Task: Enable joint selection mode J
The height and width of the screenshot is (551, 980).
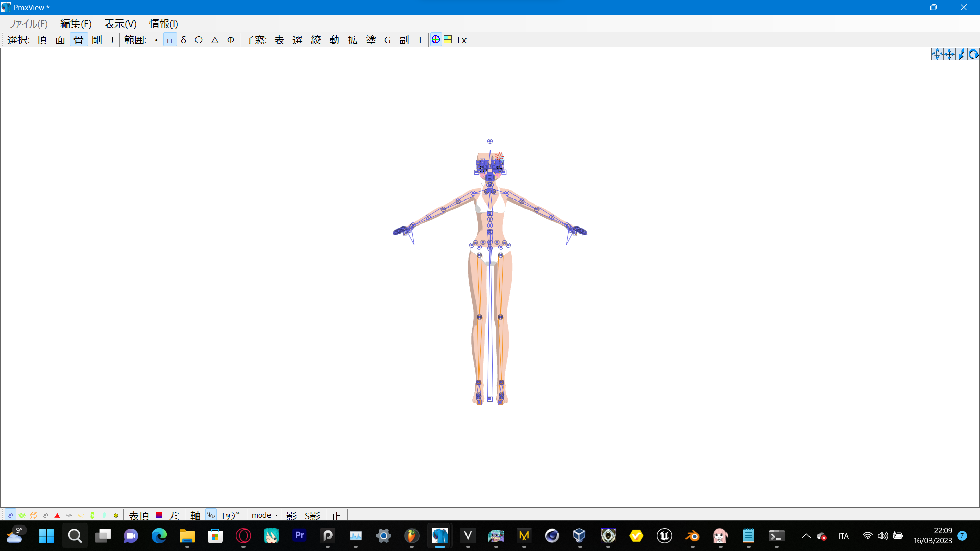Action: point(112,40)
